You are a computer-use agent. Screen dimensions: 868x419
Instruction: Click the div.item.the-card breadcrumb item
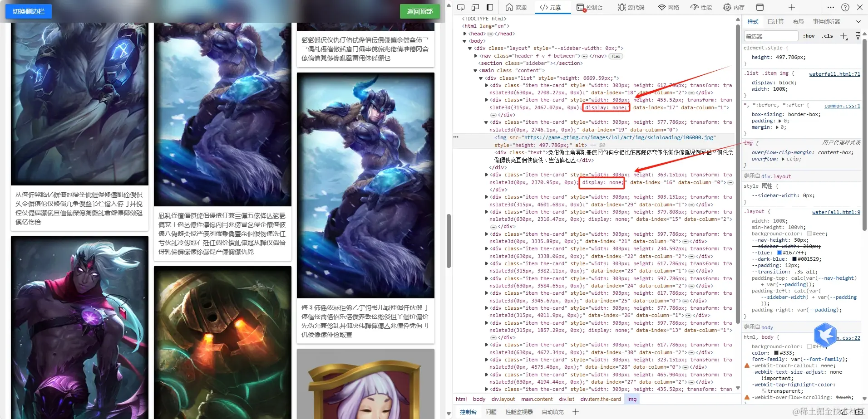coord(601,399)
